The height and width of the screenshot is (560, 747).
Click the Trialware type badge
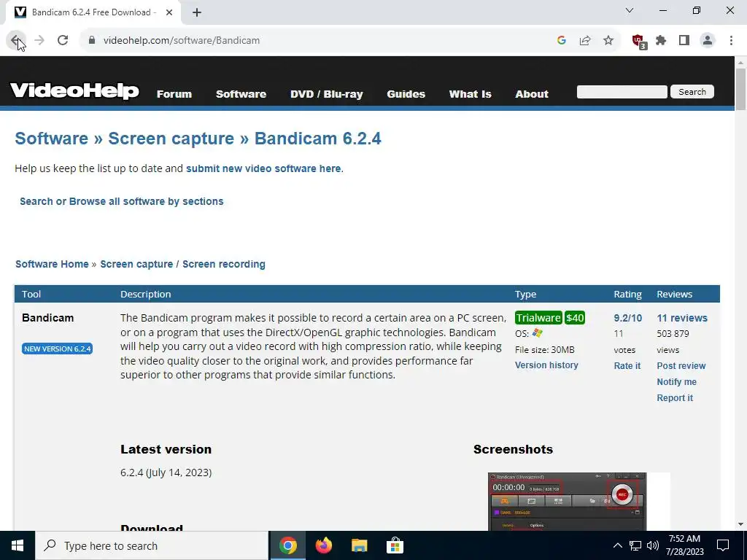pyautogui.click(x=538, y=318)
